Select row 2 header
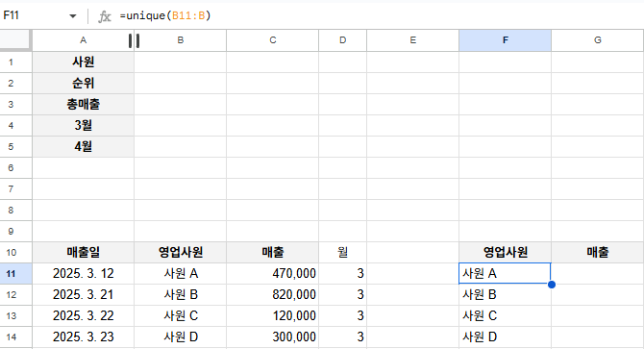Image resolution: width=644 pixels, height=349 pixels. click(15, 84)
